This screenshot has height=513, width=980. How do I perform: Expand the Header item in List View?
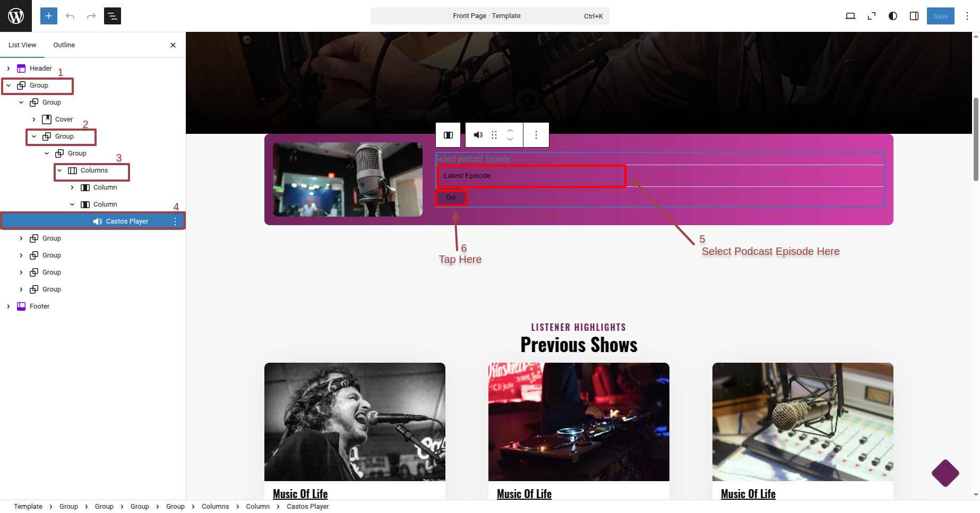click(8, 69)
